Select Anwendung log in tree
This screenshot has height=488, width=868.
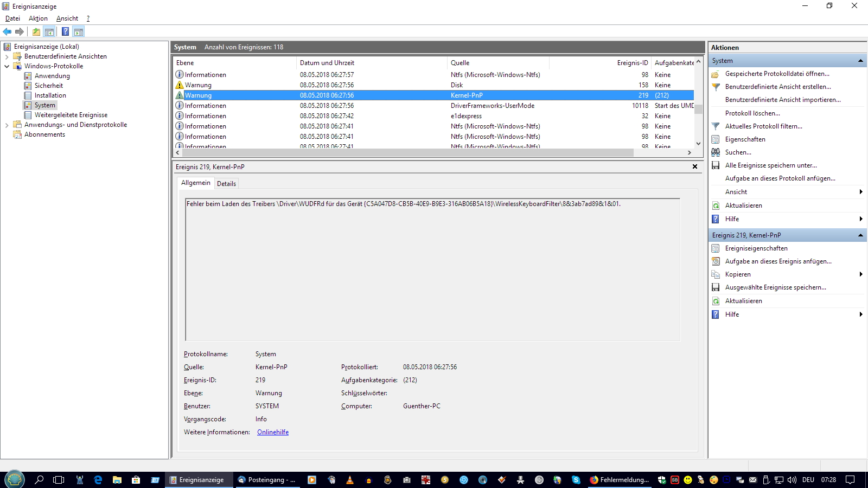[x=52, y=76]
